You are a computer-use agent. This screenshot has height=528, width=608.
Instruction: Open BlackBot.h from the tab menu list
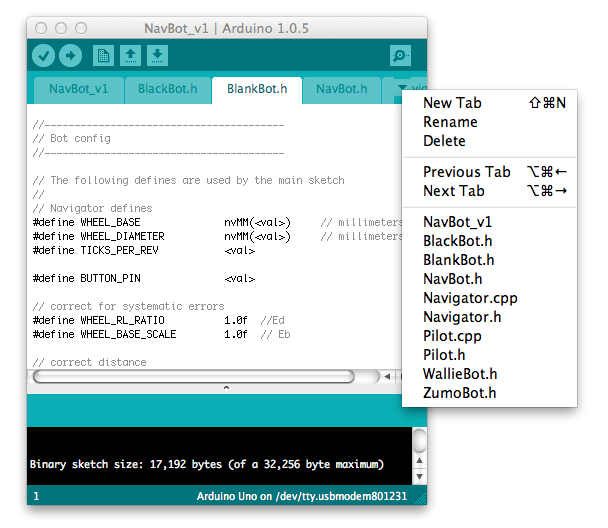click(489, 241)
